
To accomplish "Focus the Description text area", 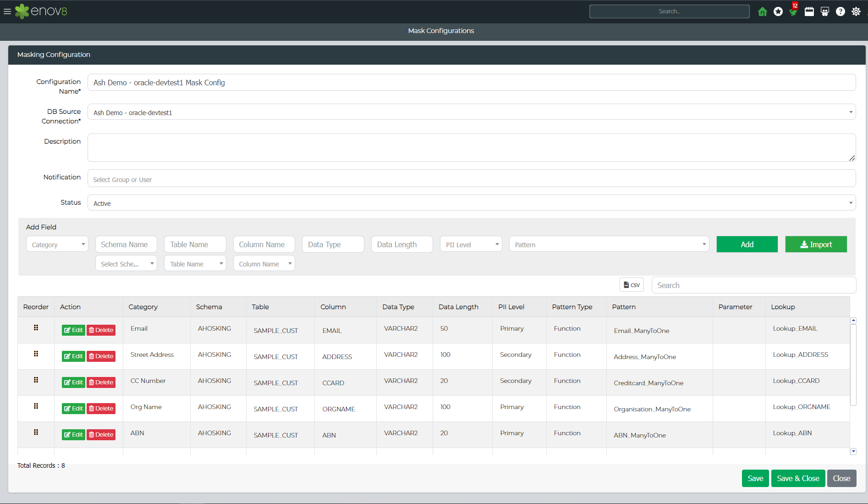I will click(x=472, y=148).
